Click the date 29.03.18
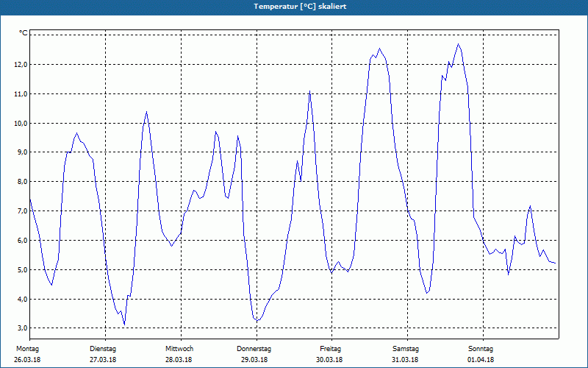The width and height of the screenshot is (588, 368). (x=254, y=360)
